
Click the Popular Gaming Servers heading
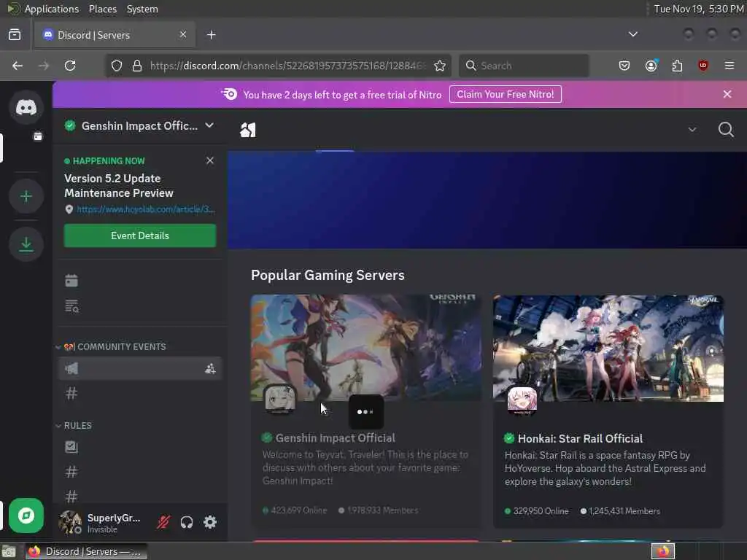click(x=328, y=275)
